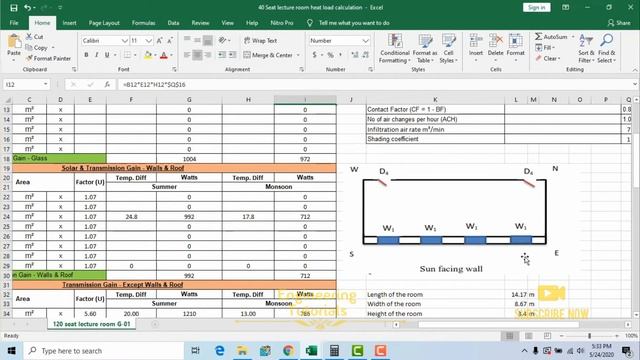Switch to Page Break Preview in status bar
The height and width of the screenshot is (360, 640).
(547, 336)
